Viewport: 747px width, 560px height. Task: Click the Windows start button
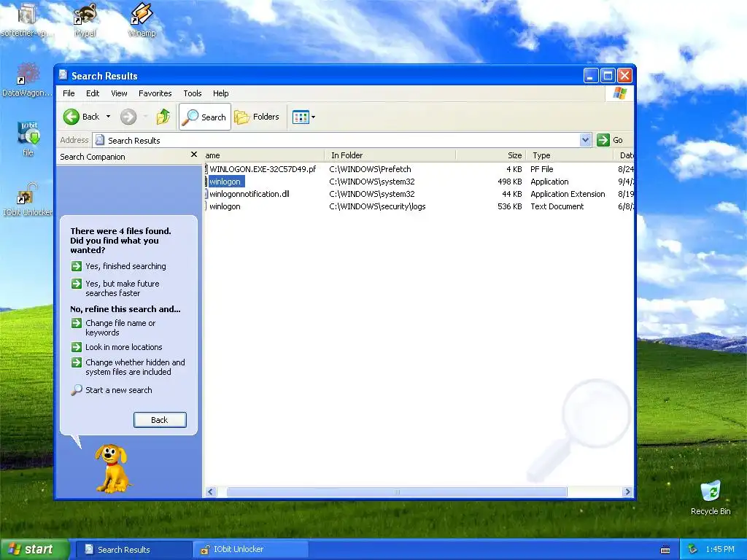tap(34, 550)
